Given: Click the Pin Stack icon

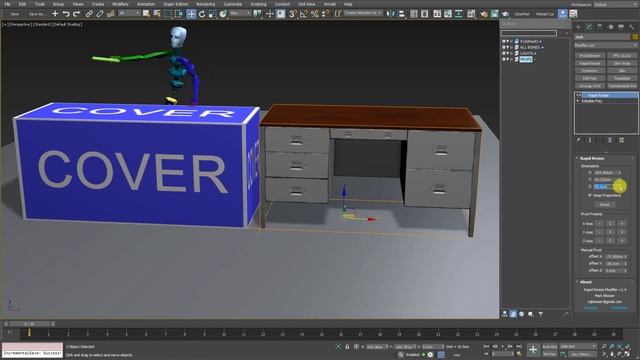Looking at the screenshot, I should coord(579,140).
